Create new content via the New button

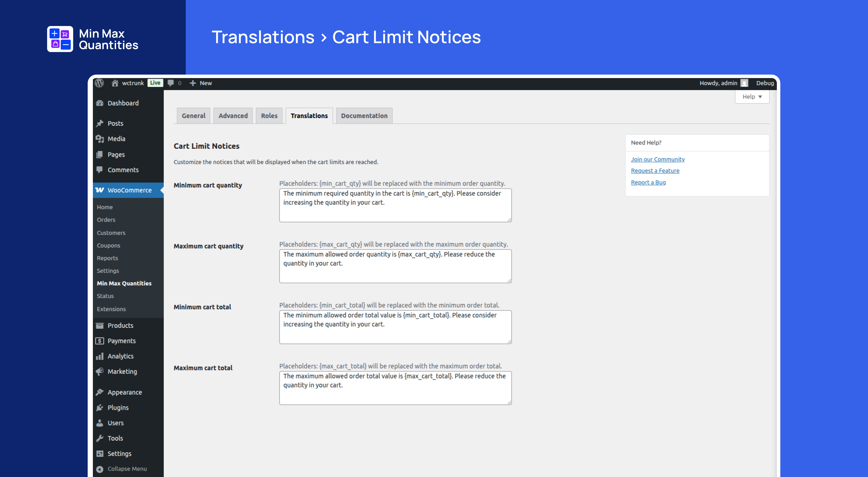[x=201, y=83]
